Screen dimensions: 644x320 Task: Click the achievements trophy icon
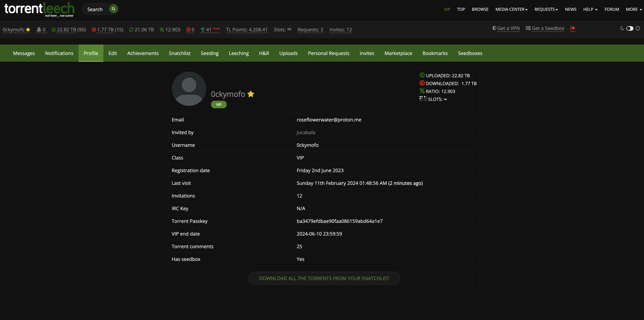202,29
